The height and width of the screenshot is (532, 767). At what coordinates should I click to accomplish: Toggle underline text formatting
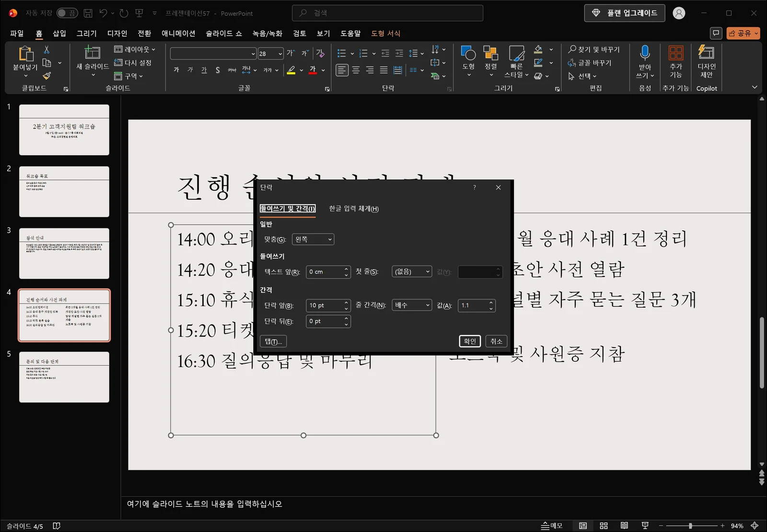click(204, 70)
